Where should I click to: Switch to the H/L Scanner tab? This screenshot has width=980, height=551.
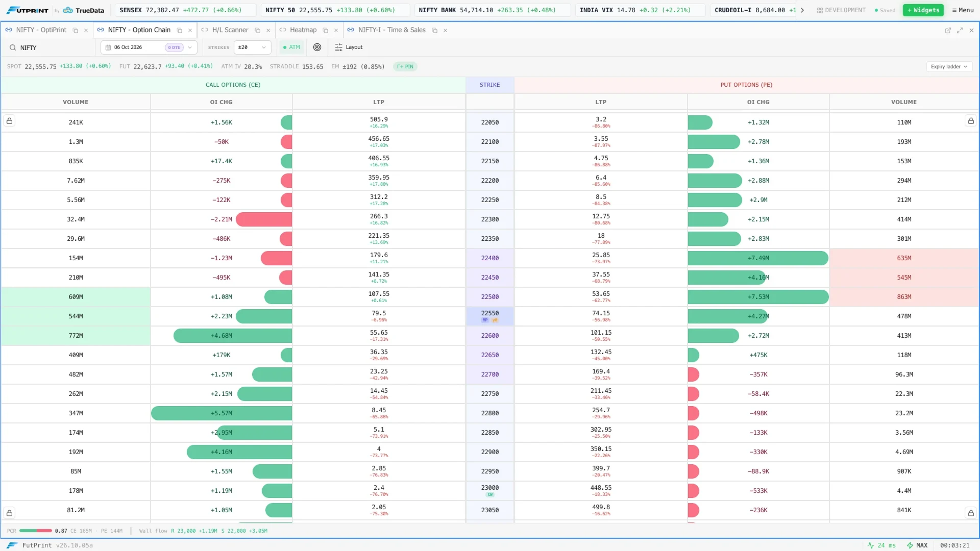230,30
